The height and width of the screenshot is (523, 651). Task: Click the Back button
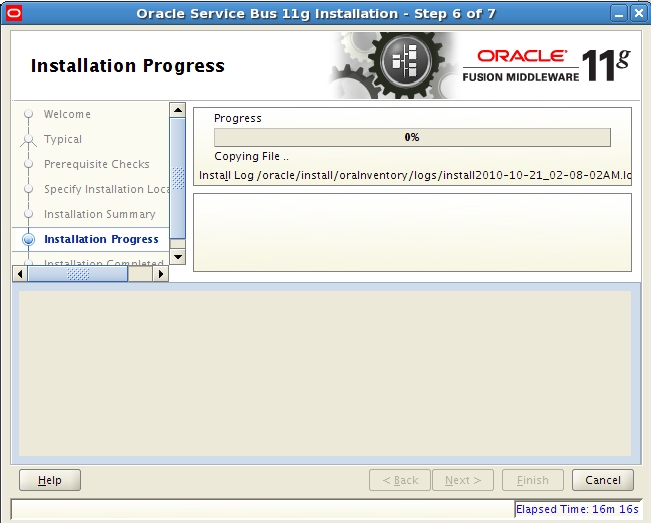point(400,480)
